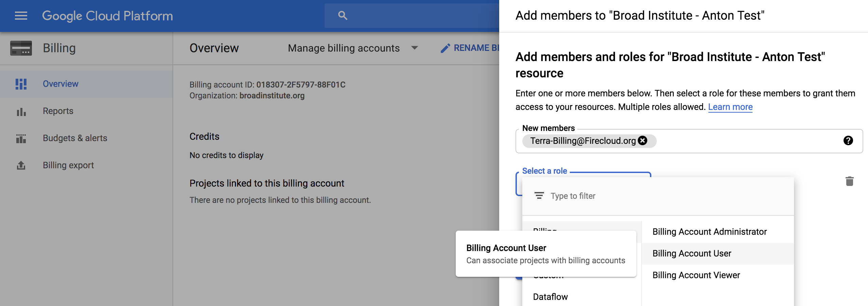The width and height of the screenshot is (868, 306).
Task: Select the Dataflow role category
Action: pyautogui.click(x=582, y=297)
